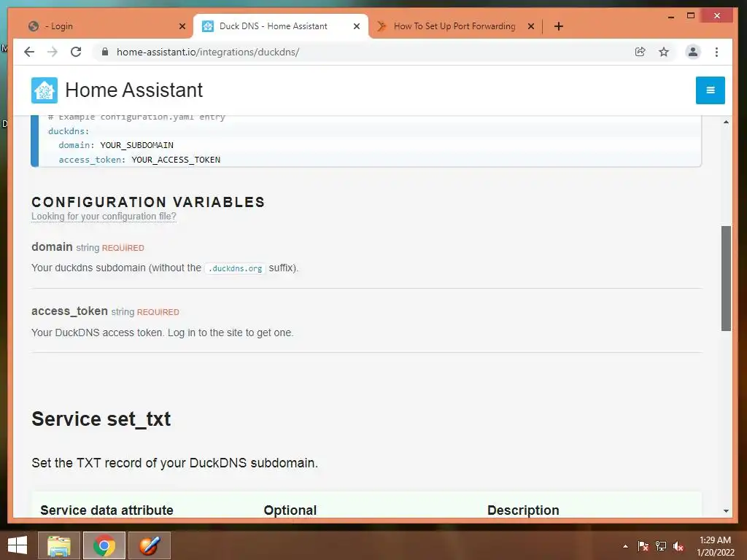Open paint app taskbar icon
Screen dimensions: 747x560
[x=150, y=545]
